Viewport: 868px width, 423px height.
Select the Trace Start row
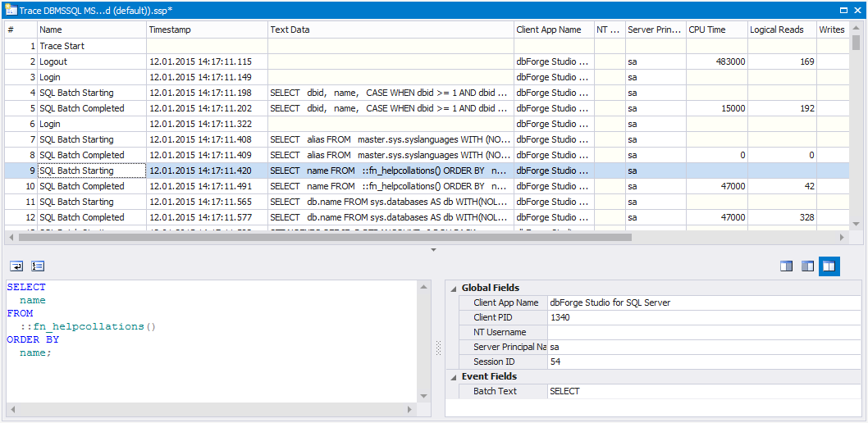(x=427, y=47)
